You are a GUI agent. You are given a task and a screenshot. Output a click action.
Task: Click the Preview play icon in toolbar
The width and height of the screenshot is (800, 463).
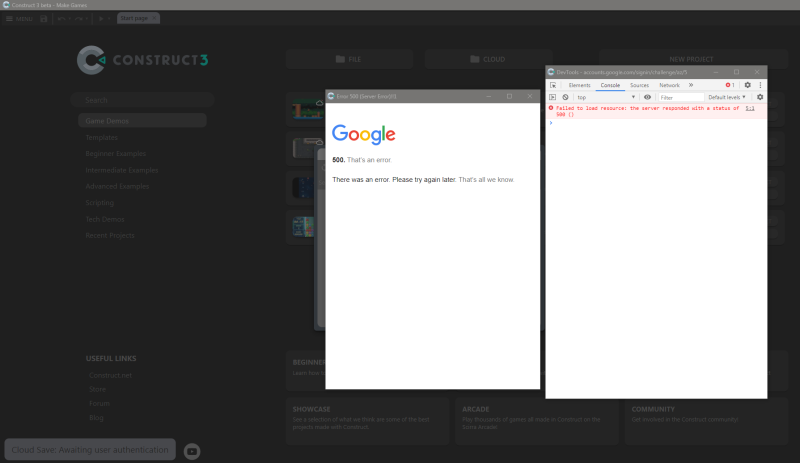[x=101, y=18]
